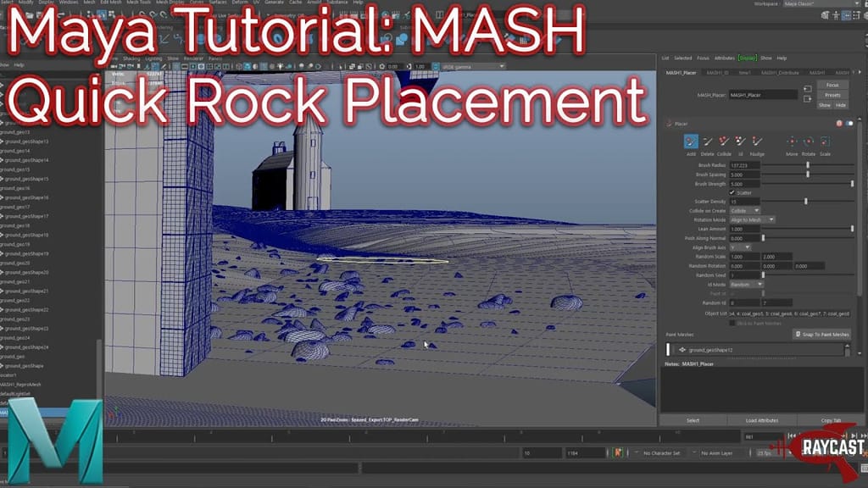Open the Collide on Create dropdown
Screen dimensions: 868x488
(743, 210)
